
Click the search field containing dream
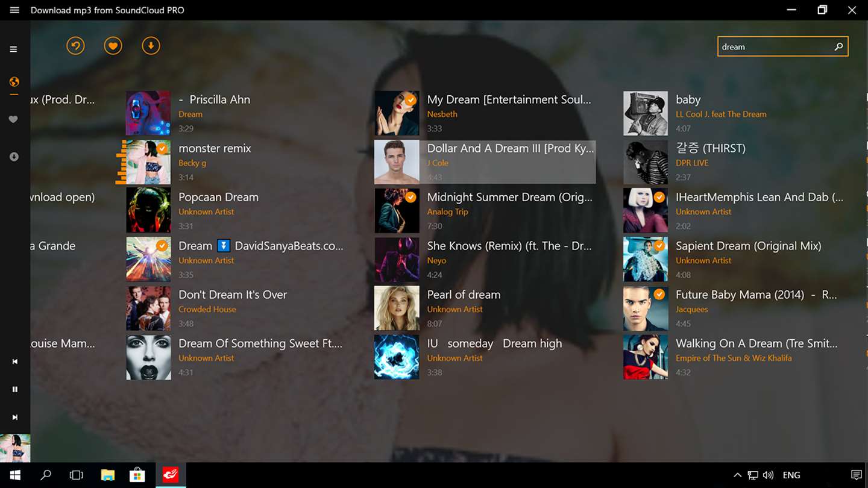[782, 46]
